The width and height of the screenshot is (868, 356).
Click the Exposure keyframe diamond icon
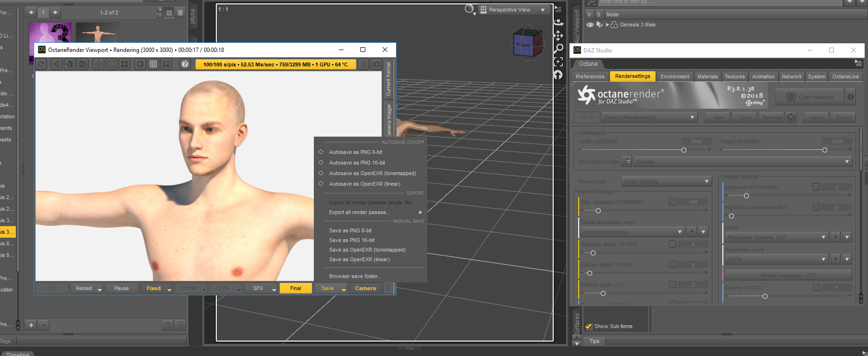(x=816, y=187)
